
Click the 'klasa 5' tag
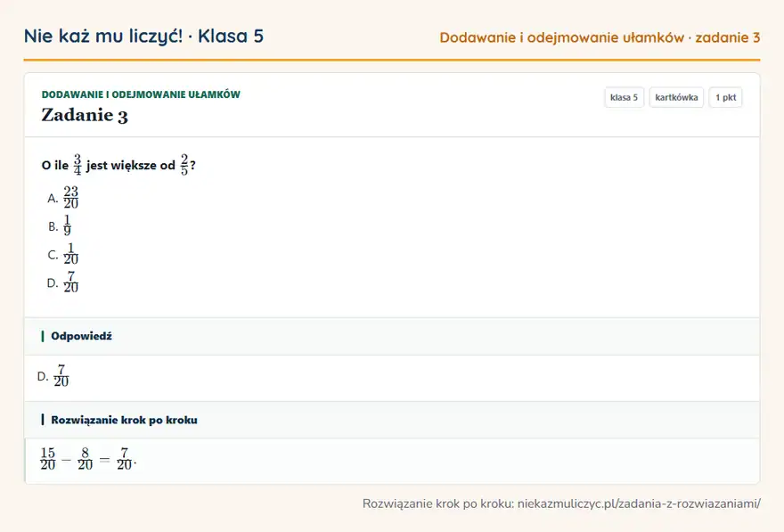click(x=624, y=97)
